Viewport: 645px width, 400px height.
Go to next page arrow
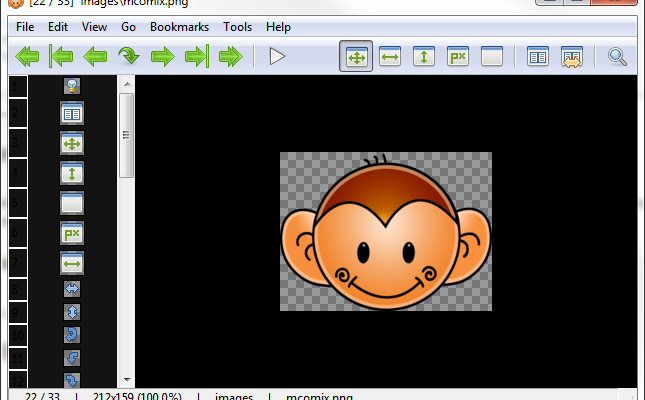pyautogui.click(x=163, y=56)
